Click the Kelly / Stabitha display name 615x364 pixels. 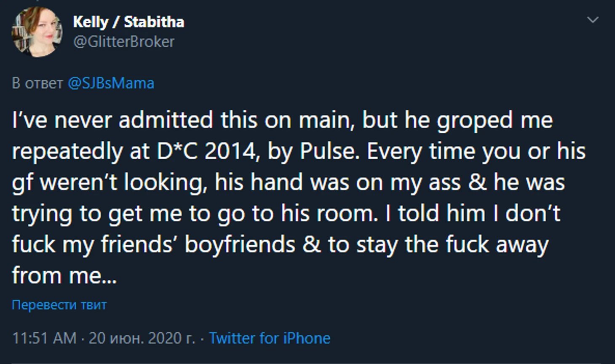(128, 22)
